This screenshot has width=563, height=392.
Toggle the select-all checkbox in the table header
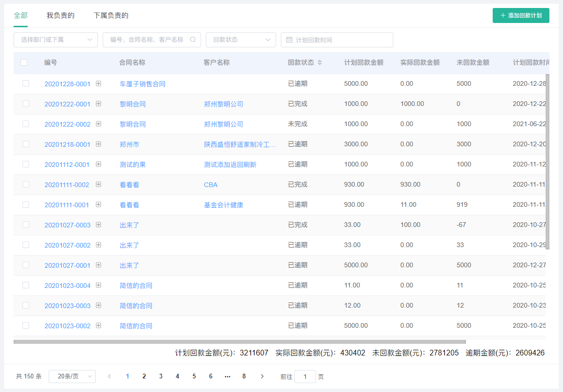(24, 62)
